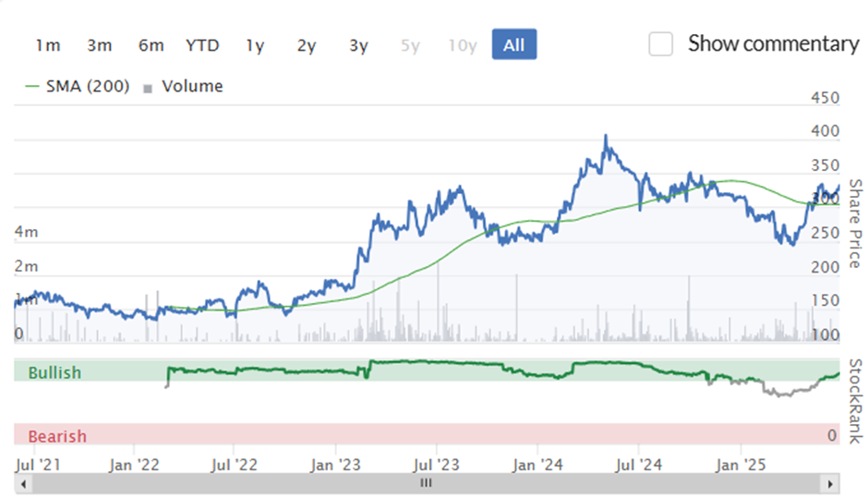Click the Share Price axis title
The height and width of the screenshot is (497, 868).
pyautogui.click(x=855, y=224)
